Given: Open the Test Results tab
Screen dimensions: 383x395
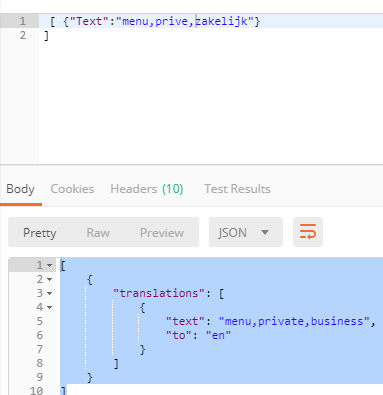Looking at the screenshot, I should [x=237, y=189].
